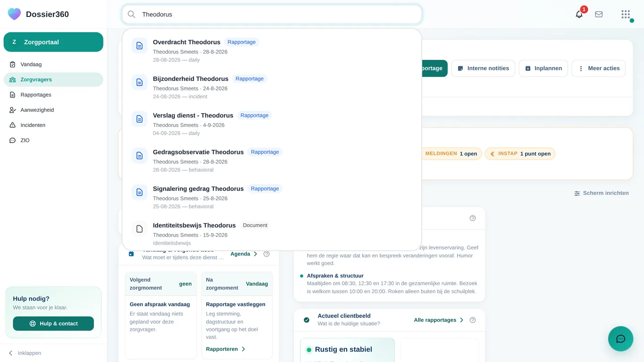Click the Scherm inrichten label
This screenshot has width=644, height=362.
click(x=606, y=193)
